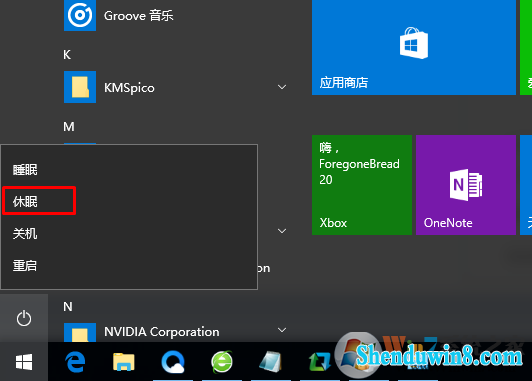Open File Explorer from taskbar

click(x=124, y=362)
